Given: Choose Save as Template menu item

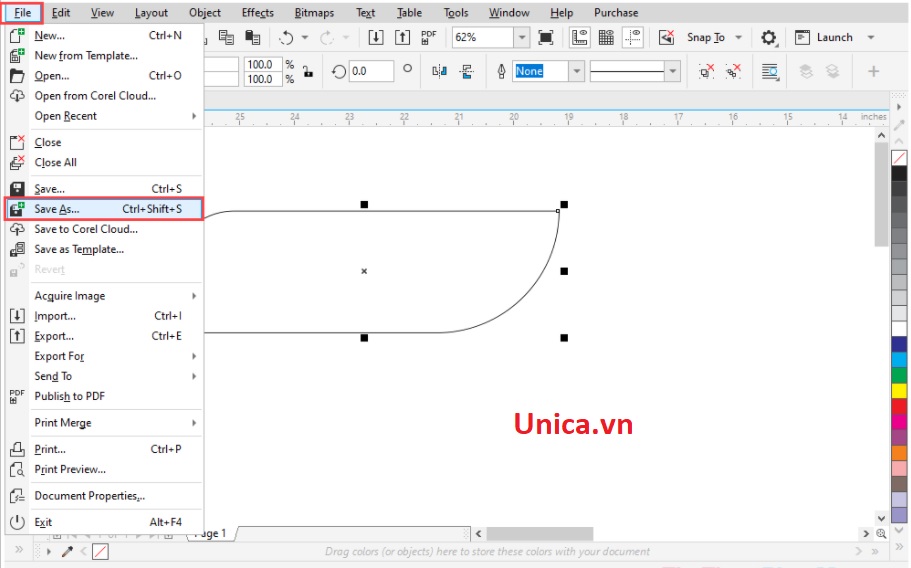Looking at the screenshot, I should click(104, 250).
